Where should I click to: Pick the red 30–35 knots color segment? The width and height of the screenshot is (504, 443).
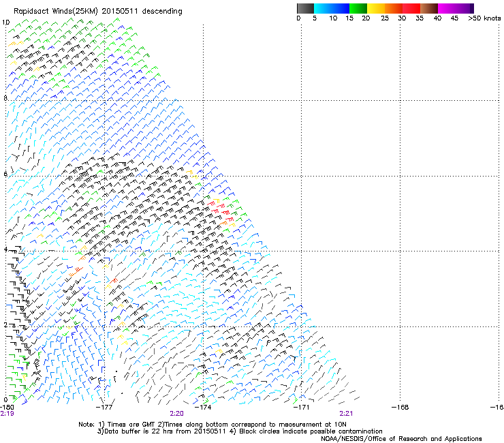click(x=411, y=8)
